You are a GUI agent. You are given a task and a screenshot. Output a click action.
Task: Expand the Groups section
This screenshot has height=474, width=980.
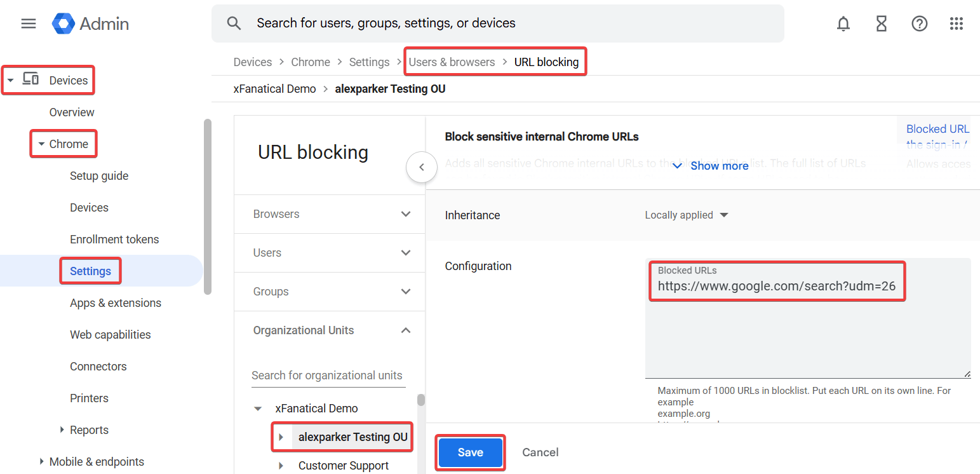coord(405,292)
